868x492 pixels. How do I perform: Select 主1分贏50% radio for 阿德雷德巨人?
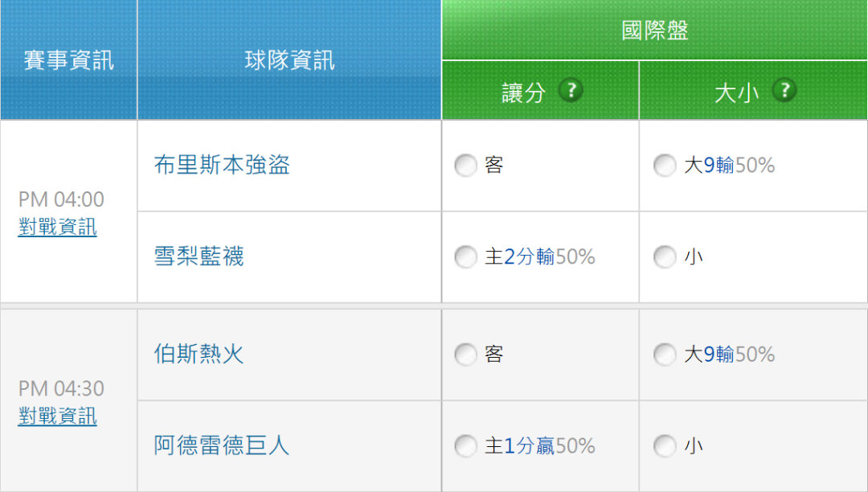465,446
